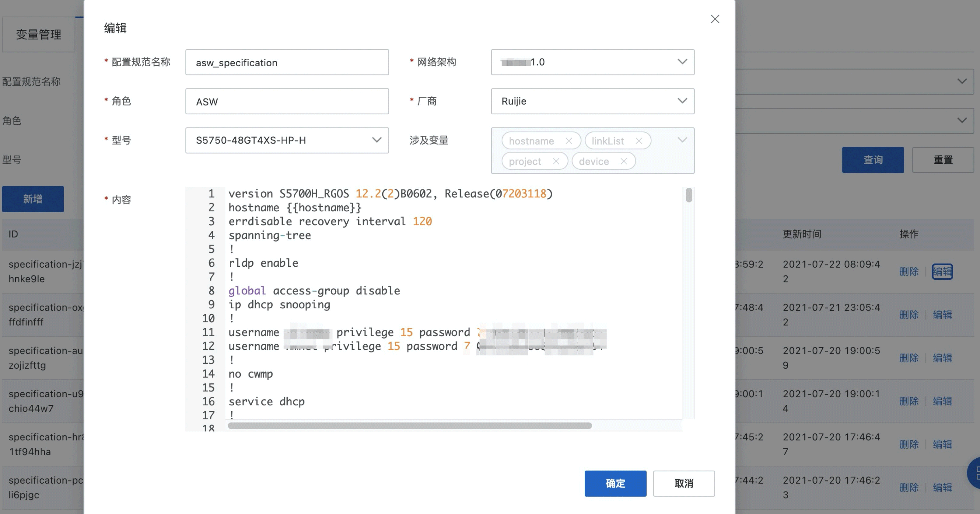
Task: Click 删除 link for row updated 2021-07-20 17:46:47
Action: click(909, 444)
